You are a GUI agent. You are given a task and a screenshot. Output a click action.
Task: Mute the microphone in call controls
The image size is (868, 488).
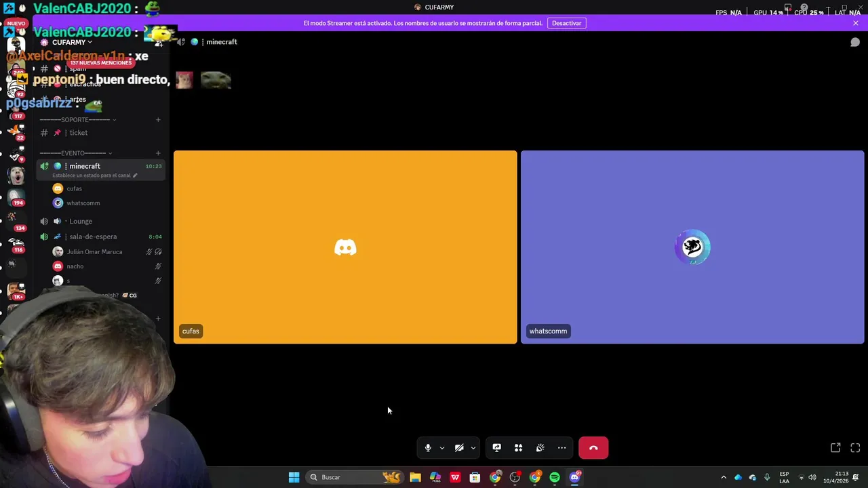[428, 448]
